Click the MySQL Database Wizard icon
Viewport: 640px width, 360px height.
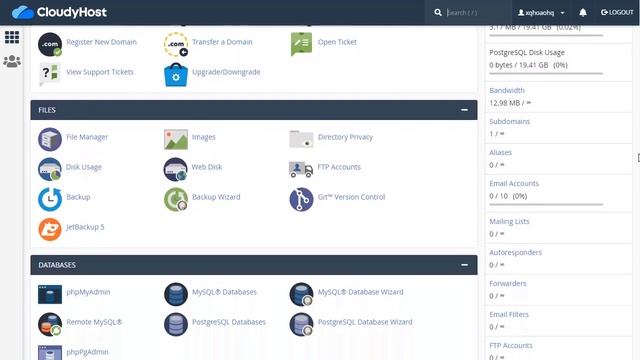click(x=301, y=294)
